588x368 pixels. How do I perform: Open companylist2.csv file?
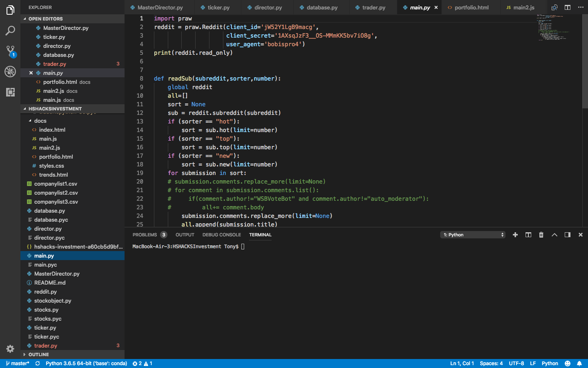point(73,193)
